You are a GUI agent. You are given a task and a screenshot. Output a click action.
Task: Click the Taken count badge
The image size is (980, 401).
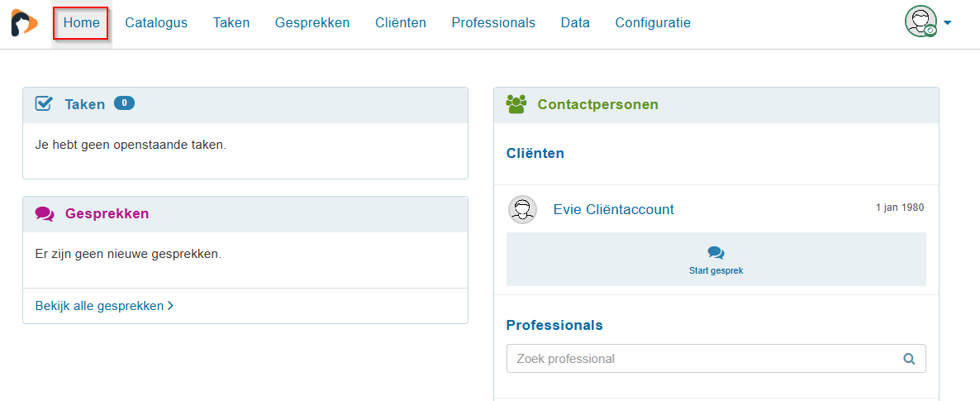[x=124, y=103]
